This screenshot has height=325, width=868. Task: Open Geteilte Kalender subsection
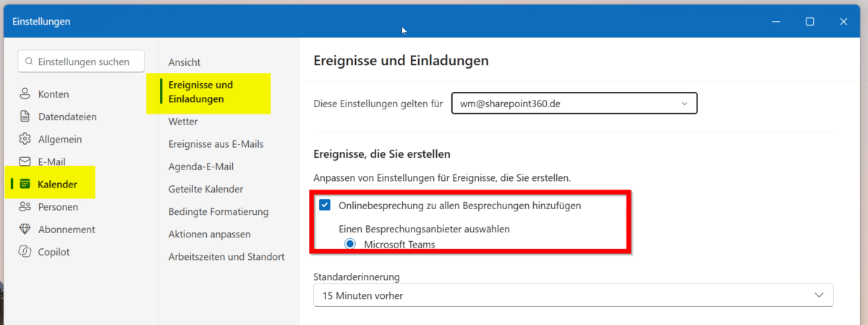coord(205,189)
